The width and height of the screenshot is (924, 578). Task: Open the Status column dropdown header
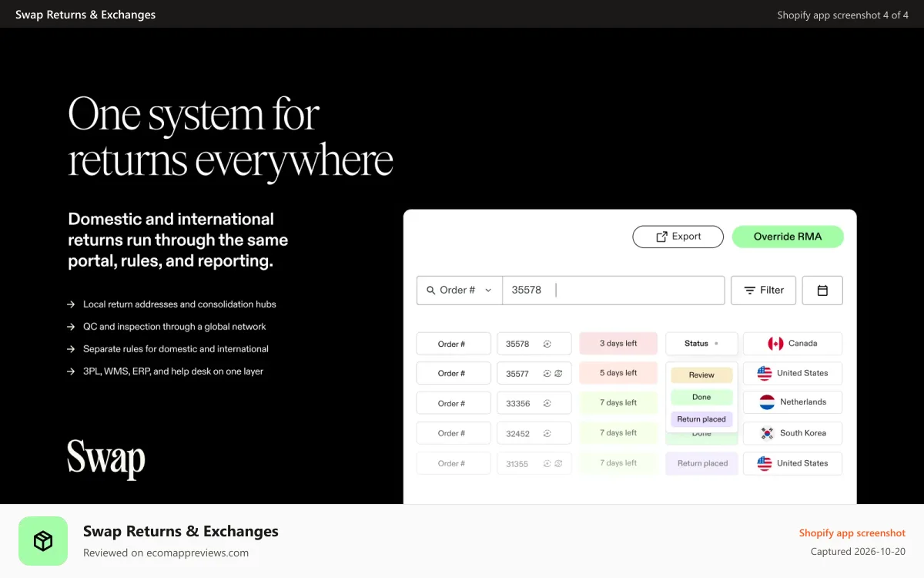tap(701, 344)
